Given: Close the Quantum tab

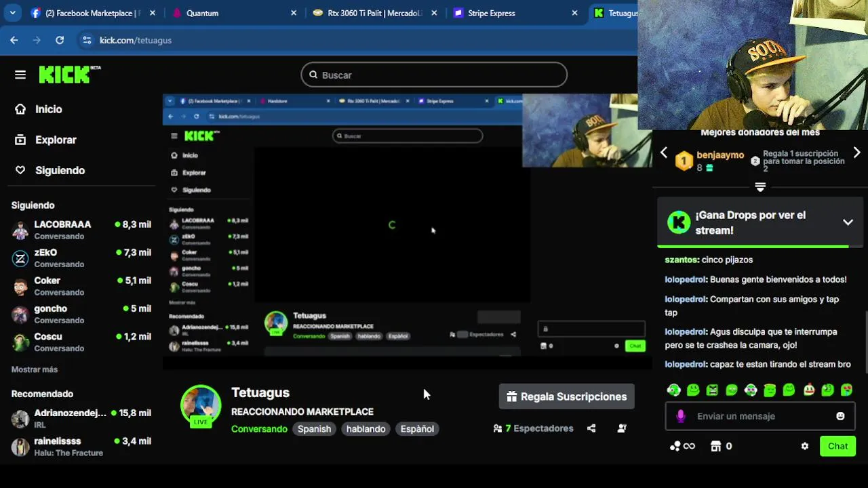Looking at the screenshot, I should (294, 13).
